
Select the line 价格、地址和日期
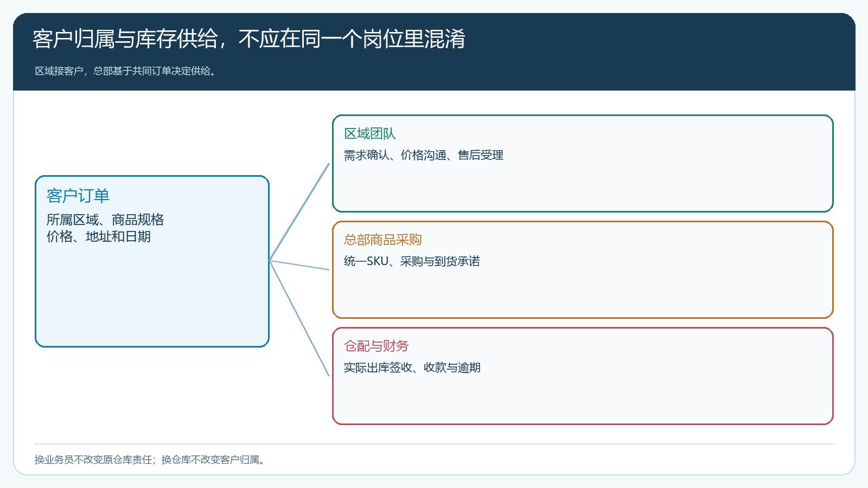[x=99, y=236]
